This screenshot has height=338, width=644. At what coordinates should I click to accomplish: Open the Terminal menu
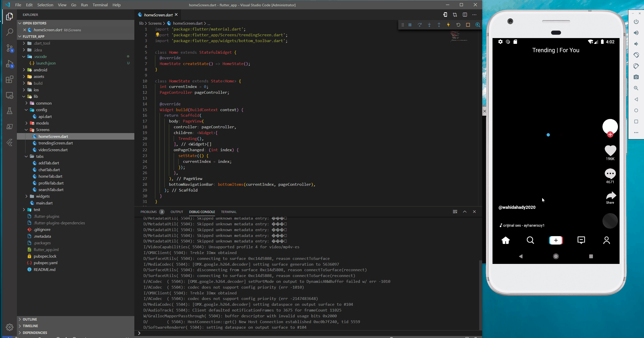[100, 5]
